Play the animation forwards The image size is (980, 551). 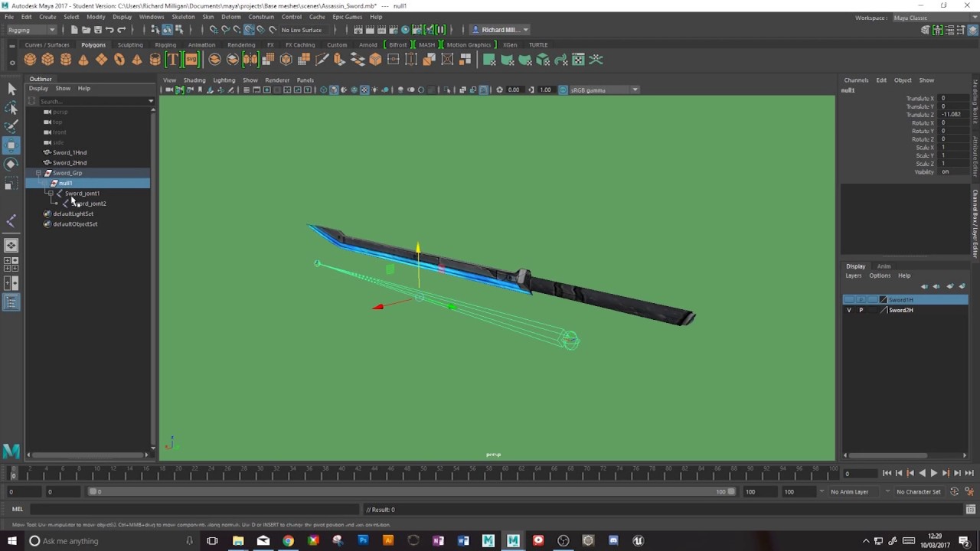933,474
